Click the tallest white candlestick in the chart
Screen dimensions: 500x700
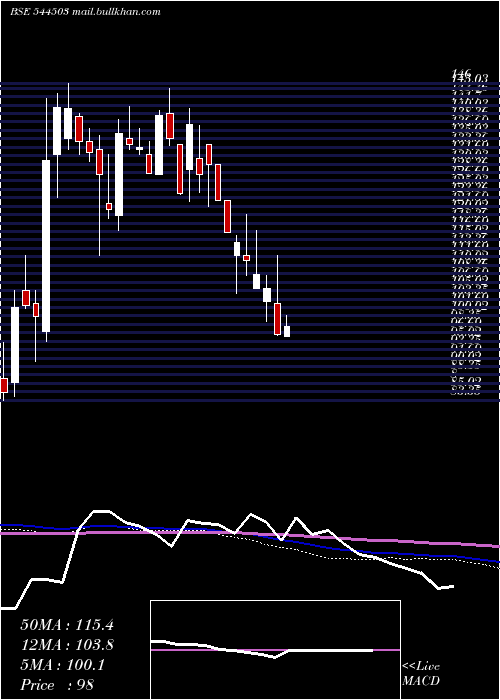(46, 246)
